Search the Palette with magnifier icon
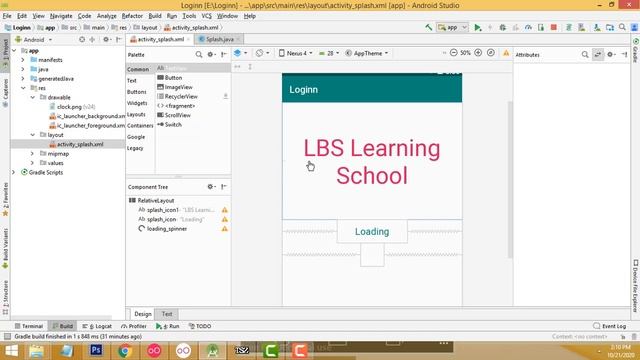The height and width of the screenshot is (360, 640). point(199,54)
